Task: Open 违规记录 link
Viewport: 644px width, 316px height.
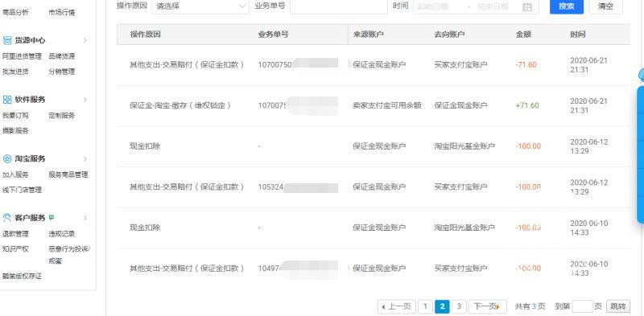Action: click(x=62, y=234)
